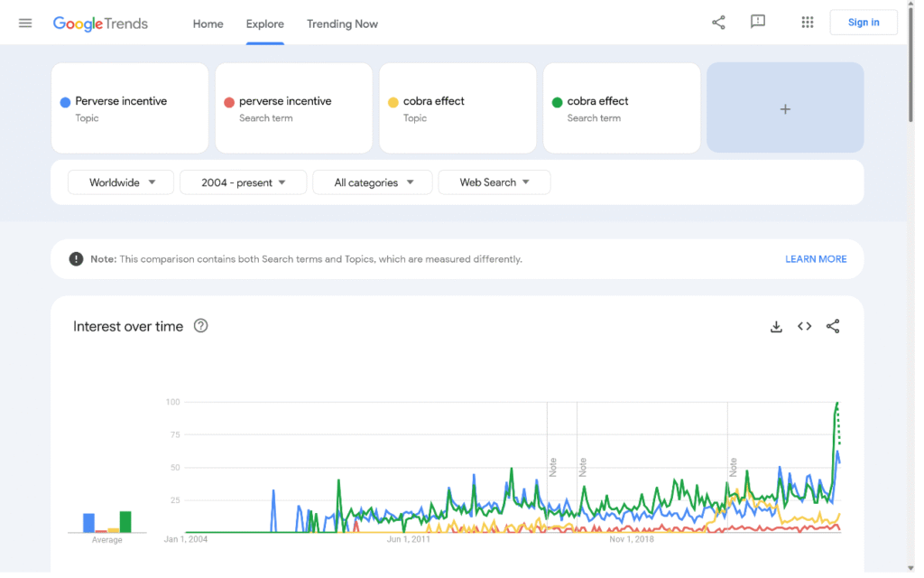Viewport: 924px width, 578px height.
Task: Open the Web Search type dropdown
Action: pyautogui.click(x=494, y=182)
